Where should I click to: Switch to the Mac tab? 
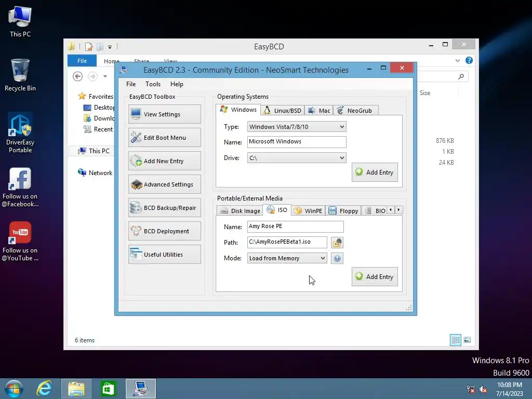(x=318, y=111)
